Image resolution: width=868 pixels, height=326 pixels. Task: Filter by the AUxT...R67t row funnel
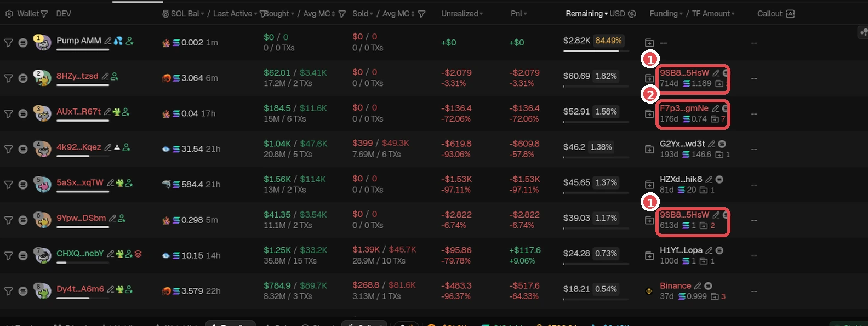coord(9,113)
